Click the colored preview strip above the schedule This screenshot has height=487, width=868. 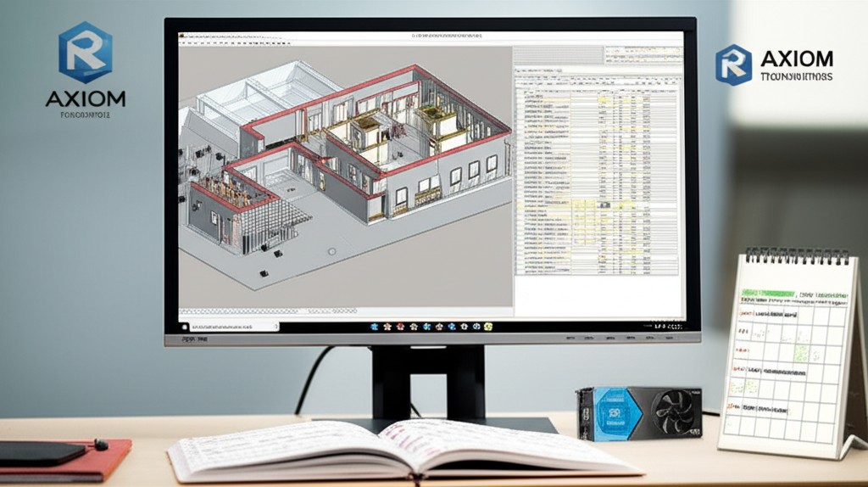point(643,54)
